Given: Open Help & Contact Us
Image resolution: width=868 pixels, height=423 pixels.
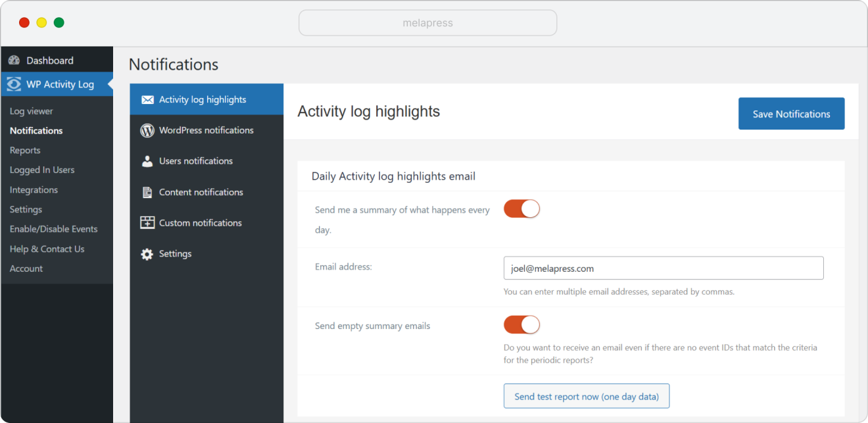Looking at the screenshot, I should click(47, 249).
